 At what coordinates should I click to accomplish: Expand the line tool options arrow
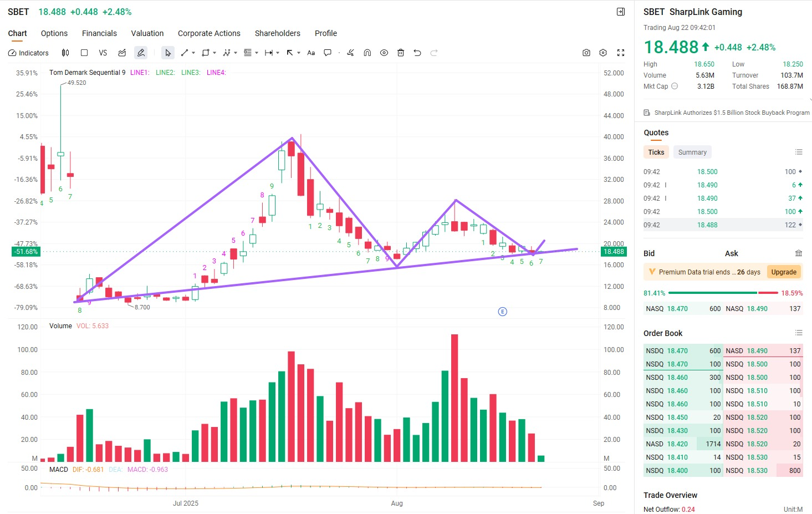pyautogui.click(x=193, y=53)
